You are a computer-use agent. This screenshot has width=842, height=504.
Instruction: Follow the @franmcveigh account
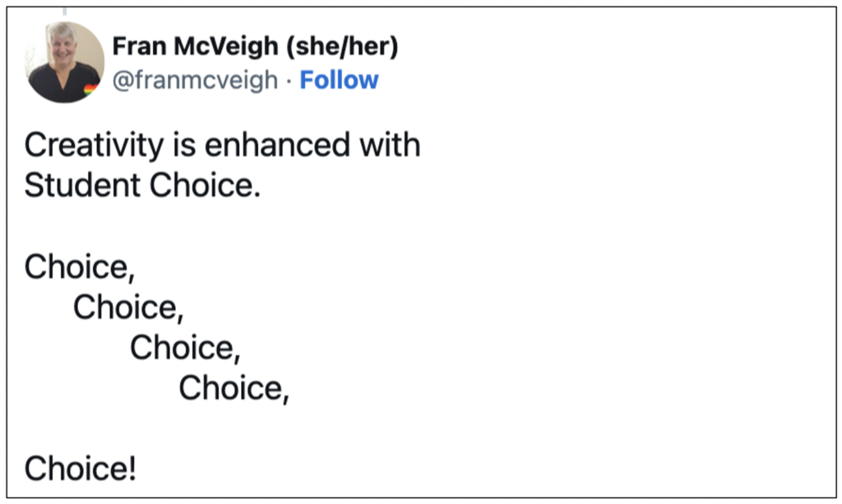339,81
